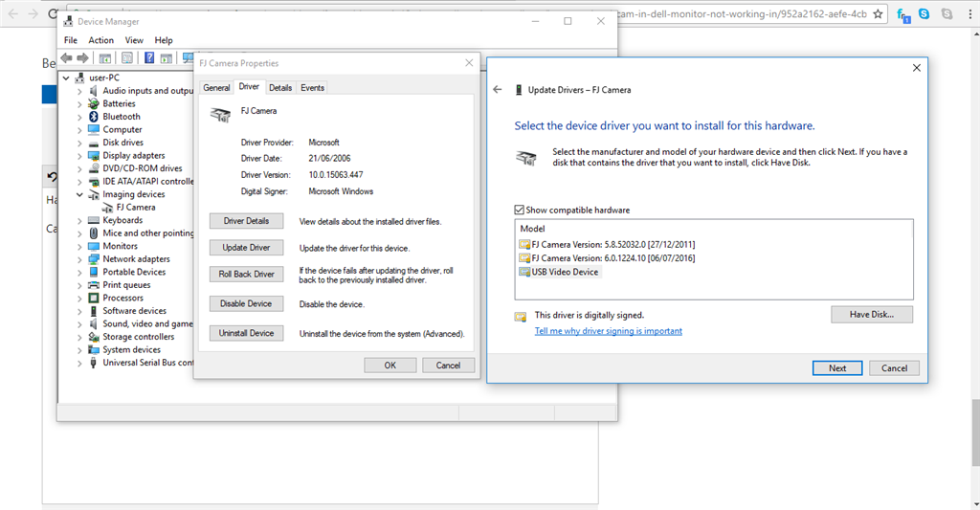The width and height of the screenshot is (980, 510).
Task: Click the show/hide console tree toolbar icon
Action: 105,58
